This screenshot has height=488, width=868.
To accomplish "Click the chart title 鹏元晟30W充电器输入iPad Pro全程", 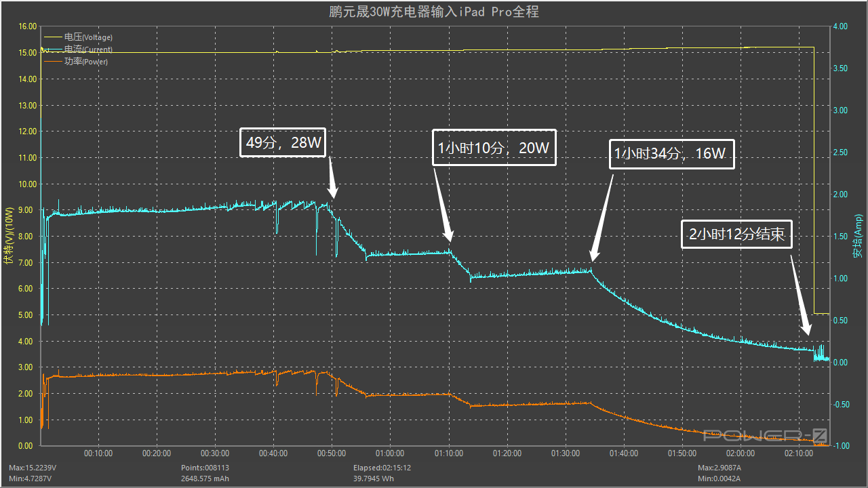I will 433,12.
